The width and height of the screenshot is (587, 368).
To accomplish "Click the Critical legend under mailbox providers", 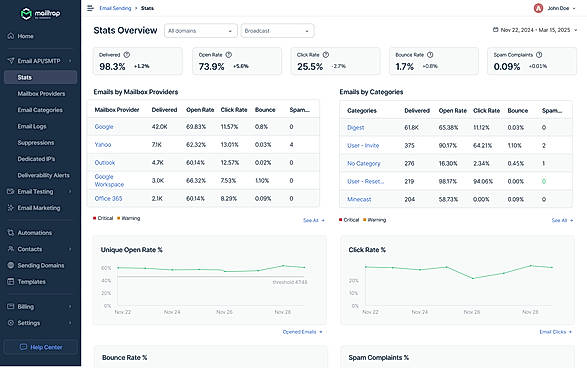I will tap(103, 218).
